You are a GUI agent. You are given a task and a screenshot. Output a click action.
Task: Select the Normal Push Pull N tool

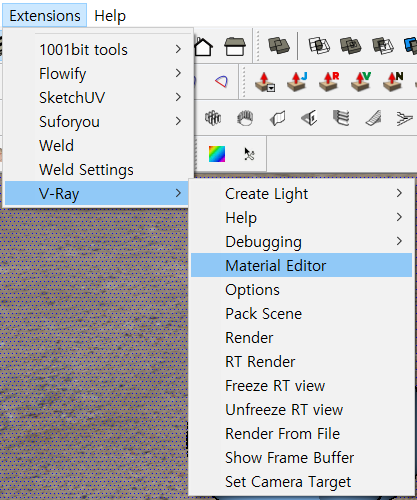click(x=393, y=82)
